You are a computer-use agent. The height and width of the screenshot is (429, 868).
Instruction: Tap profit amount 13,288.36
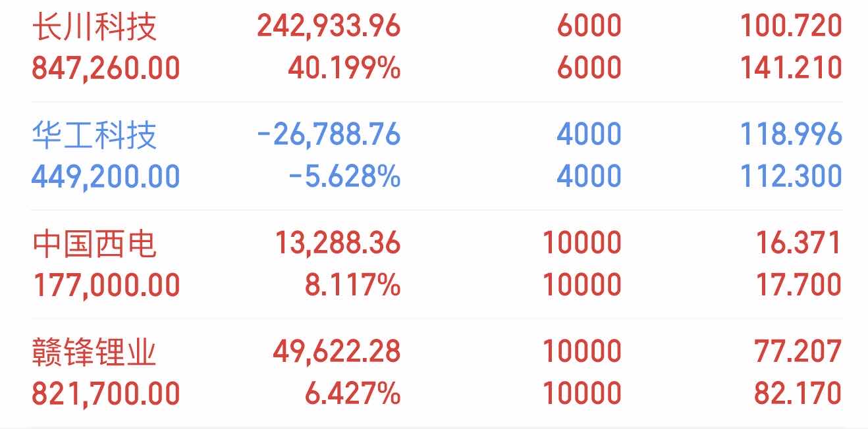point(336,243)
